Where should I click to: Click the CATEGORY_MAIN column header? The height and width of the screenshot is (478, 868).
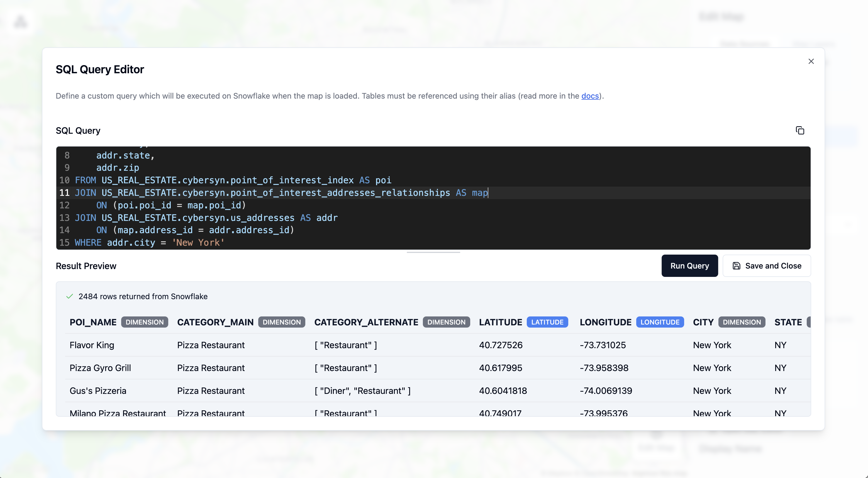[x=215, y=322]
